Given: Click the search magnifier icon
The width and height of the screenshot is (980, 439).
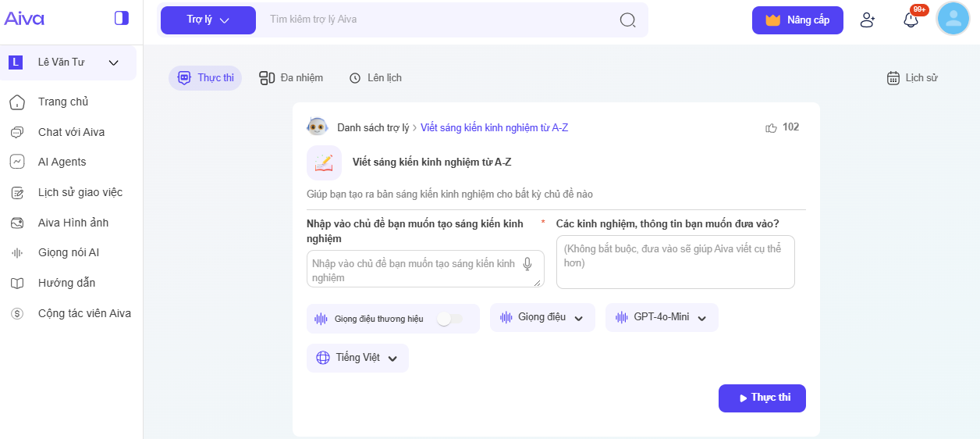Looking at the screenshot, I should [627, 20].
